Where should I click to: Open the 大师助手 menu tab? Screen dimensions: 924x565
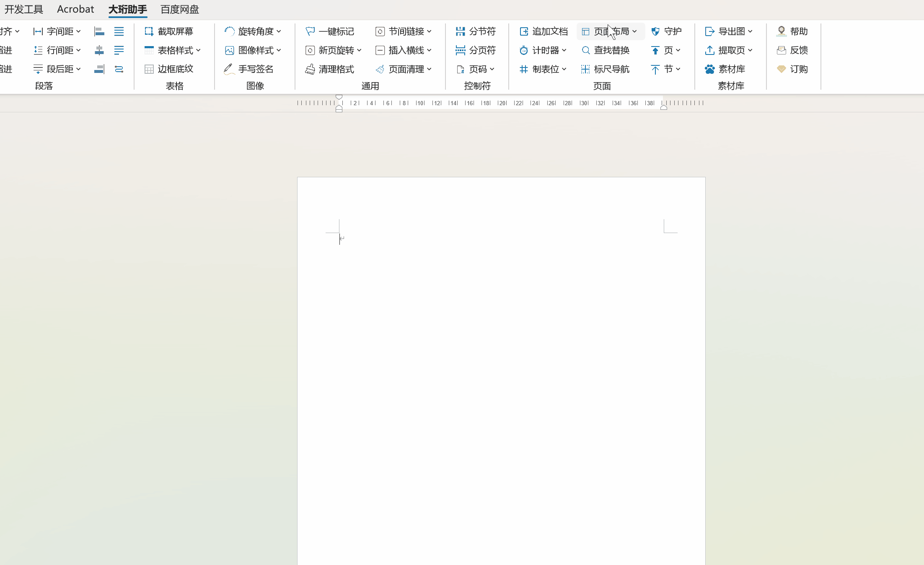point(127,9)
